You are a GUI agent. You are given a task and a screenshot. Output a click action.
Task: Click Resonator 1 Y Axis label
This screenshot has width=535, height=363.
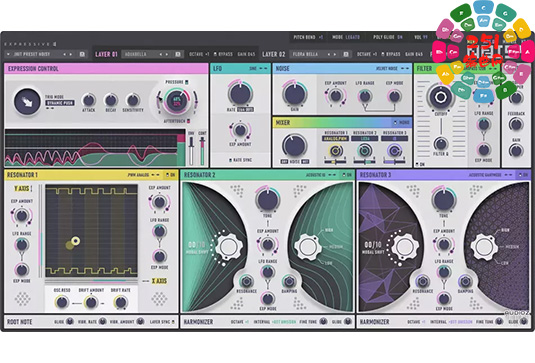point(23,188)
